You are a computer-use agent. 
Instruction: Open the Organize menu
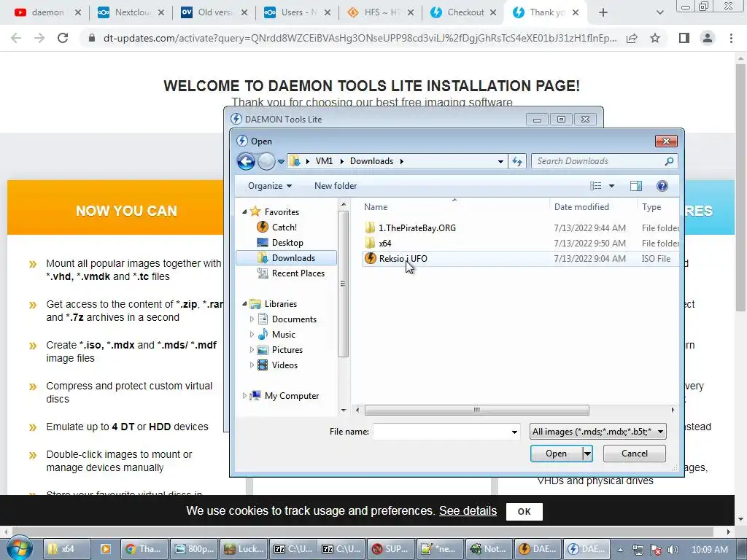(270, 186)
